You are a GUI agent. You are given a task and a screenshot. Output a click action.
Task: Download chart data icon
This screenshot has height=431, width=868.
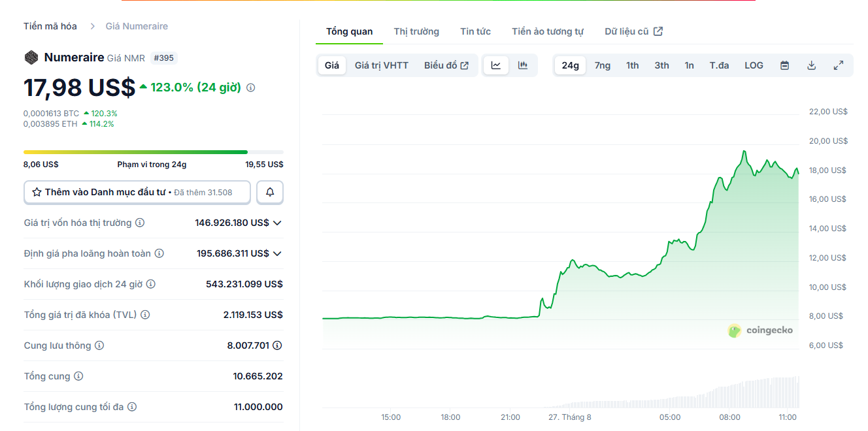pos(812,65)
